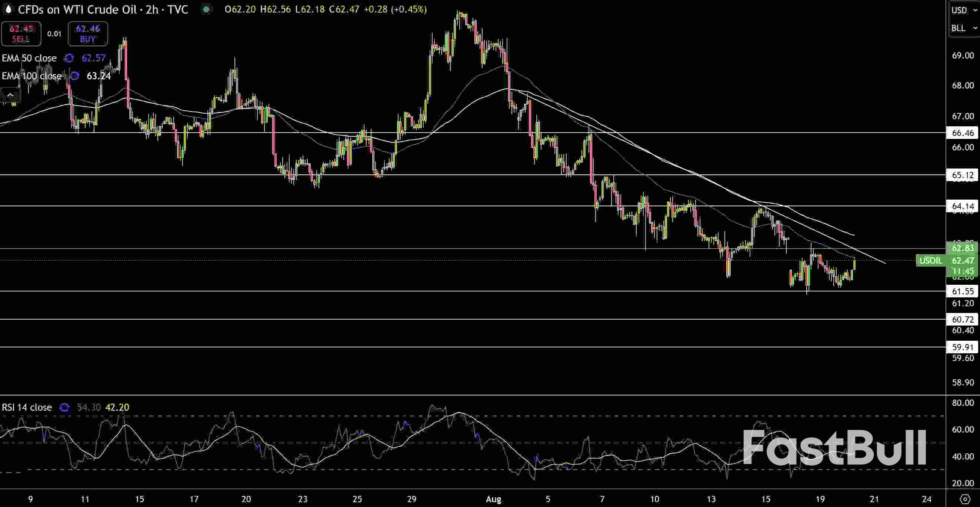The image size is (980, 507).
Task: Toggle visibility of the EMA 50 close indicator
Action: pos(29,58)
